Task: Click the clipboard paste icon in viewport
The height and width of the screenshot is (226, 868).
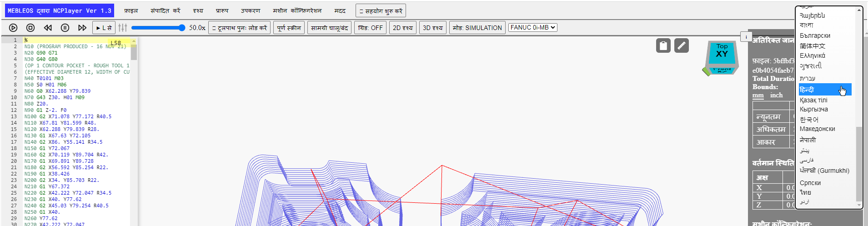Action: coord(663,45)
